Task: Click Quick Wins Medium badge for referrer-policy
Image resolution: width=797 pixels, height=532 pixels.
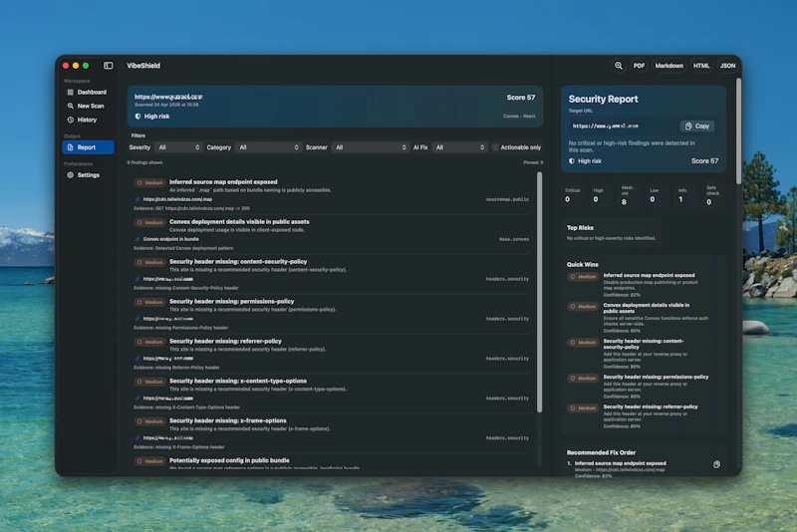Action: (x=583, y=408)
